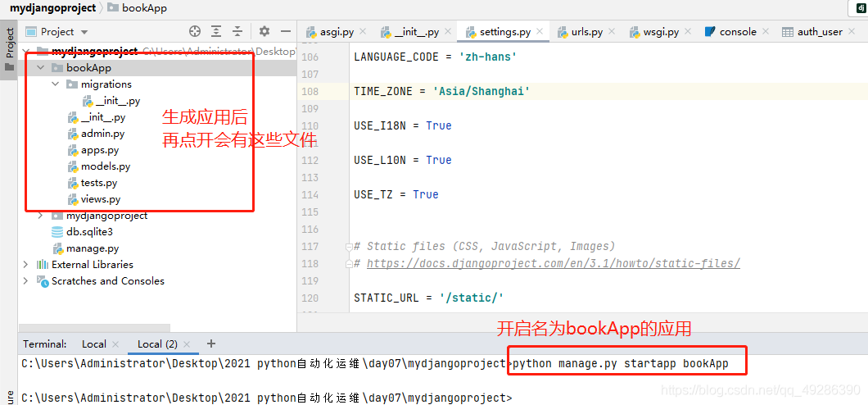Open __init__.py under migrations
This screenshot has width=868, height=405.
117,102
